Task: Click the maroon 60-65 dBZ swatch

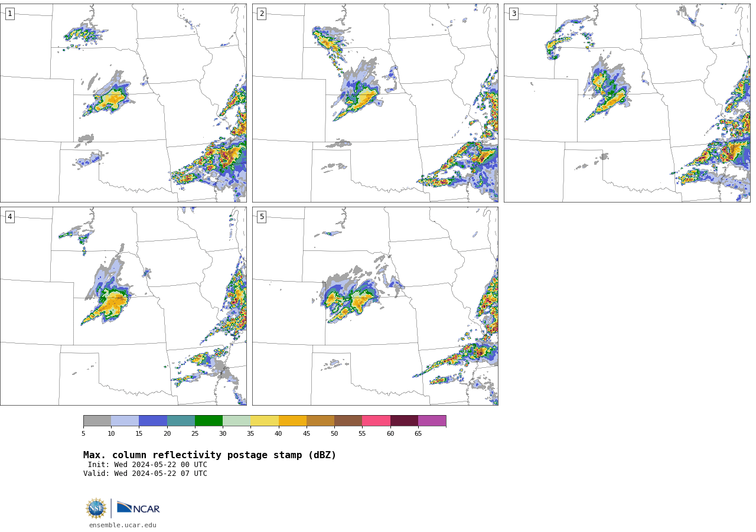Action: click(x=404, y=420)
